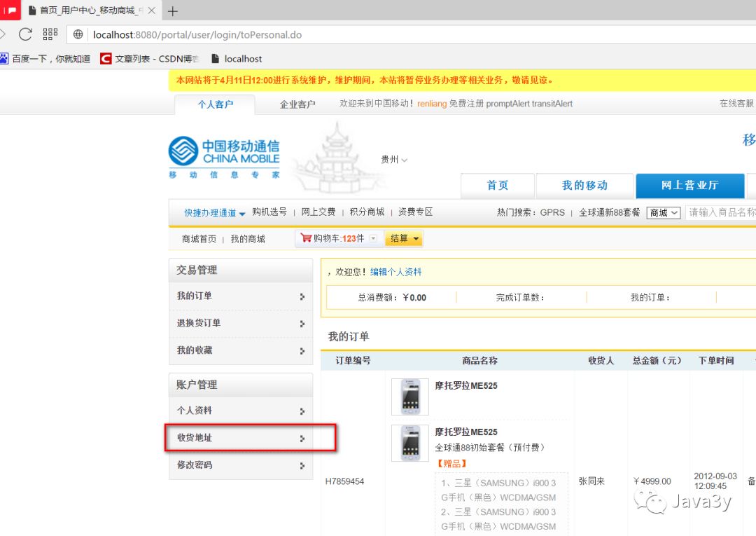Click the 结算 checkout button

click(404, 238)
